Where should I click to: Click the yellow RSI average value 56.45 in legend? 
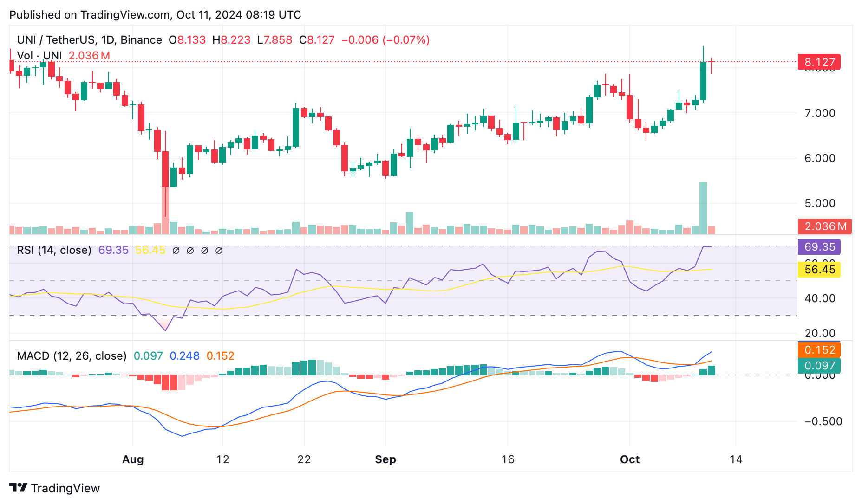point(150,250)
